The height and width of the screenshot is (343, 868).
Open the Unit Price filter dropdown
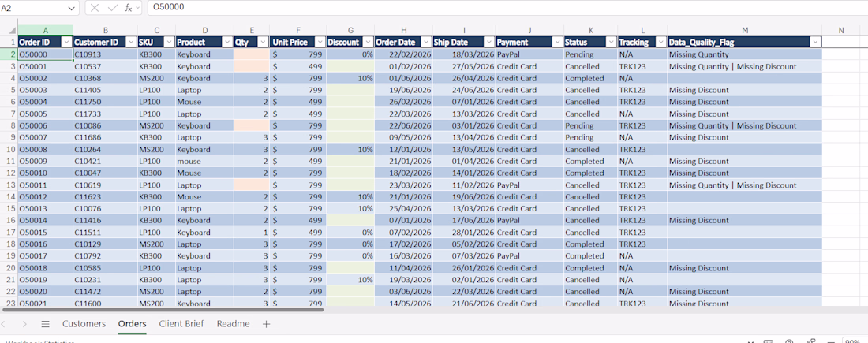320,42
